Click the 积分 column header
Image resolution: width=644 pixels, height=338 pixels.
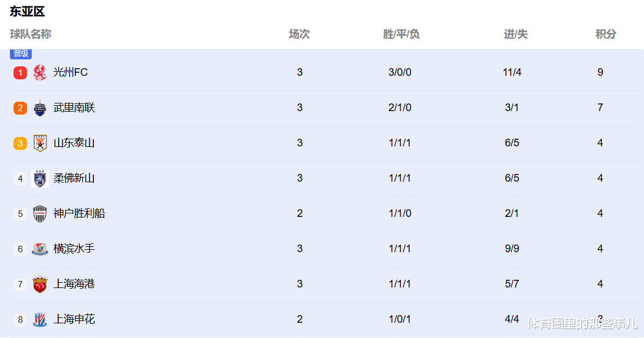click(x=606, y=34)
